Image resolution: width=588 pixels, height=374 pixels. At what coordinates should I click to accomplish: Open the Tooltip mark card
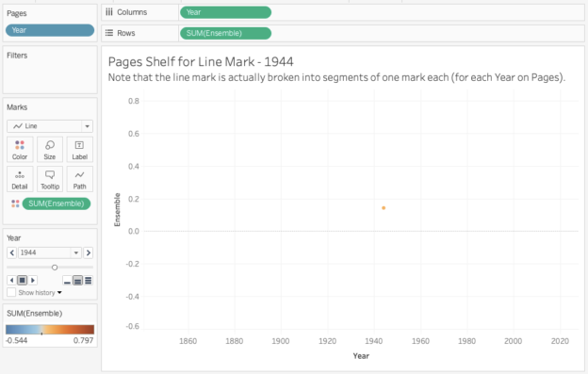coord(50,179)
